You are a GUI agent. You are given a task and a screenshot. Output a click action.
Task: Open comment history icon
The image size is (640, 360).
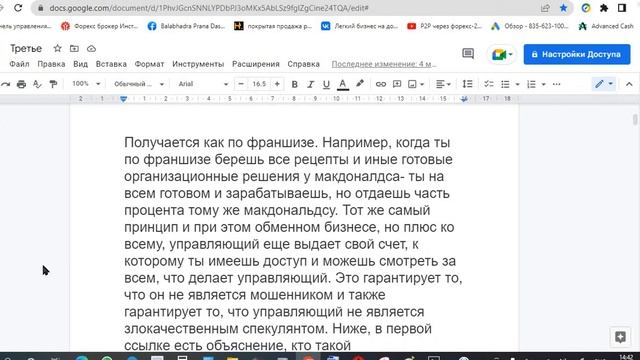click(x=468, y=54)
